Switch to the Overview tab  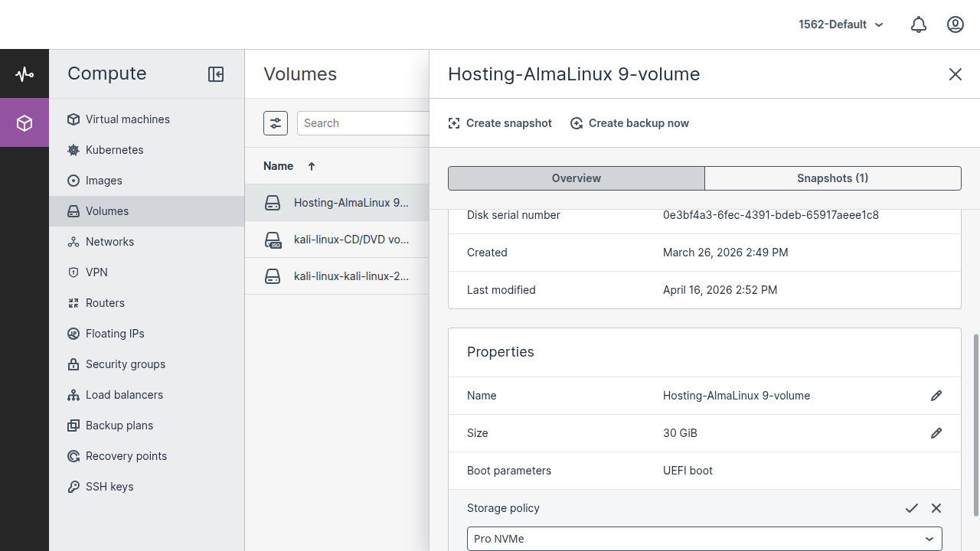click(577, 178)
